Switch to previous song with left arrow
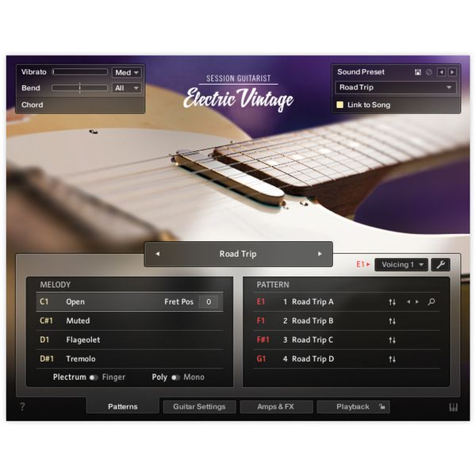This screenshot has height=476, width=476. coord(158,254)
